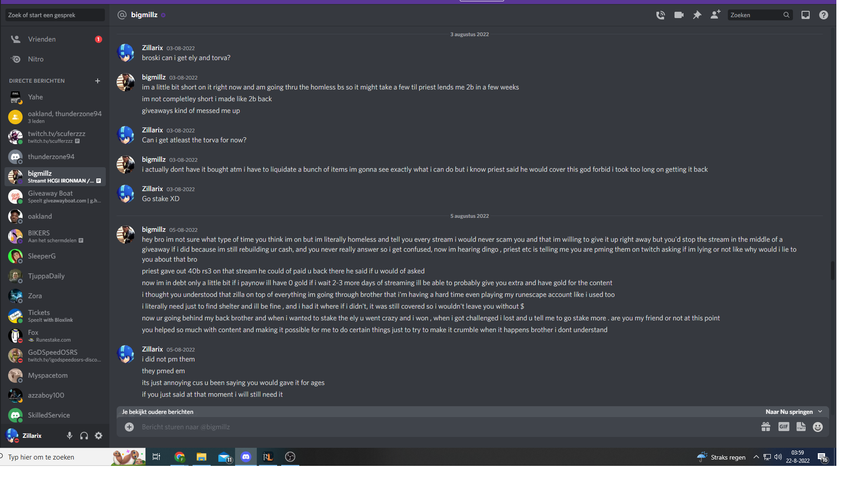Open attachment upload plus button
This screenshot has height=488, width=868.
(129, 427)
